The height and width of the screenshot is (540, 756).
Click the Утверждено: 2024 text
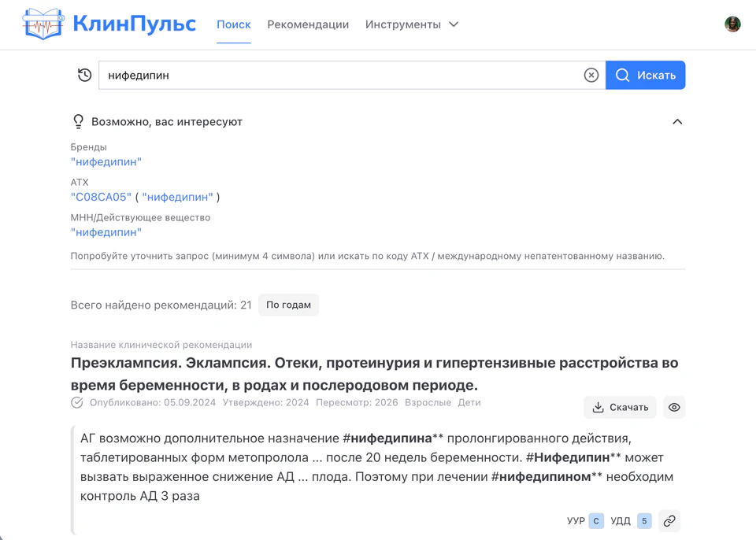point(265,402)
